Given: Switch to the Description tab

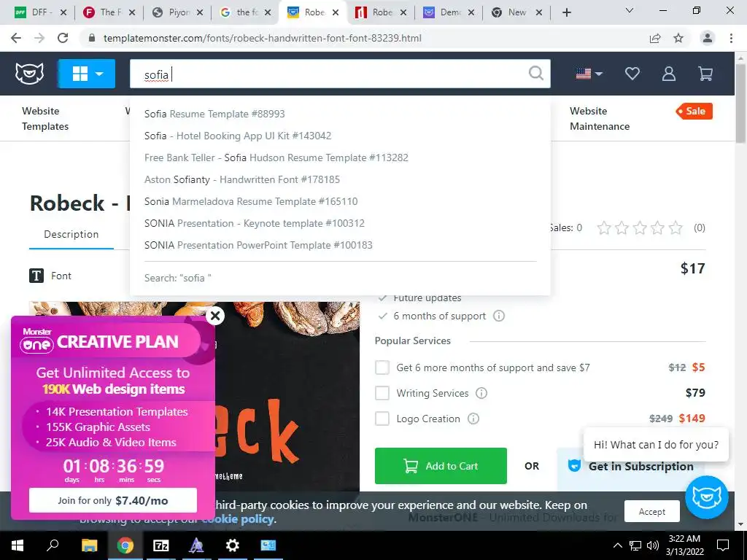Looking at the screenshot, I should click(71, 234).
